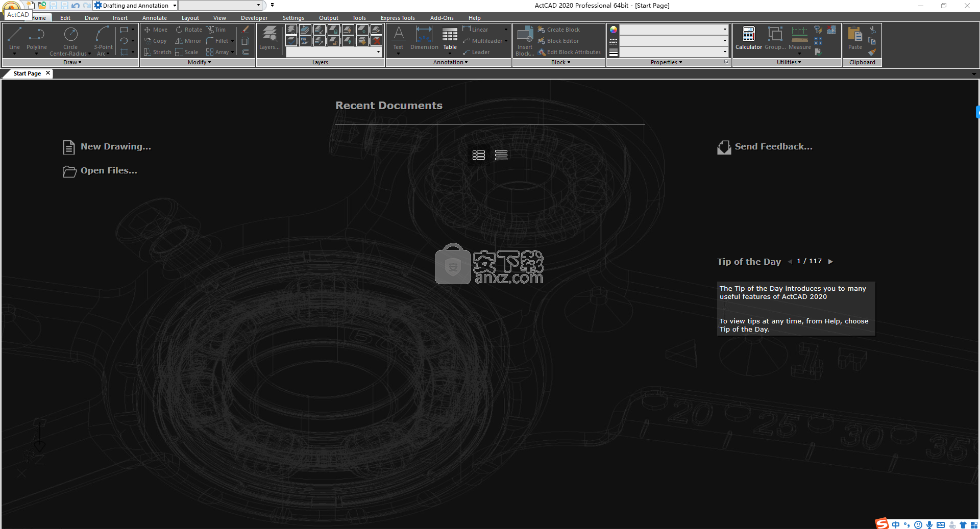Image resolution: width=980 pixels, height=529 pixels.
Task: Click the color wheel swatch in Properties
Action: click(x=614, y=30)
